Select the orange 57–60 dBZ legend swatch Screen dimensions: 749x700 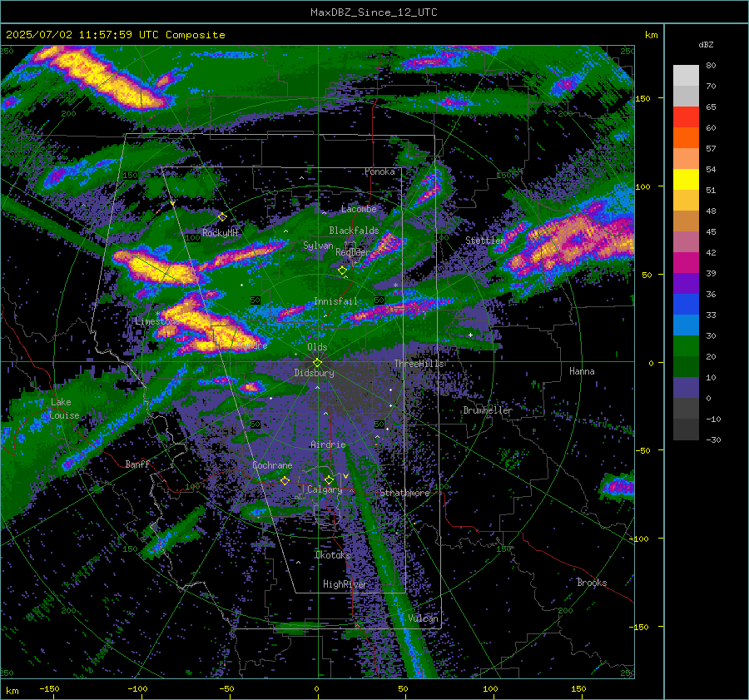(686, 138)
